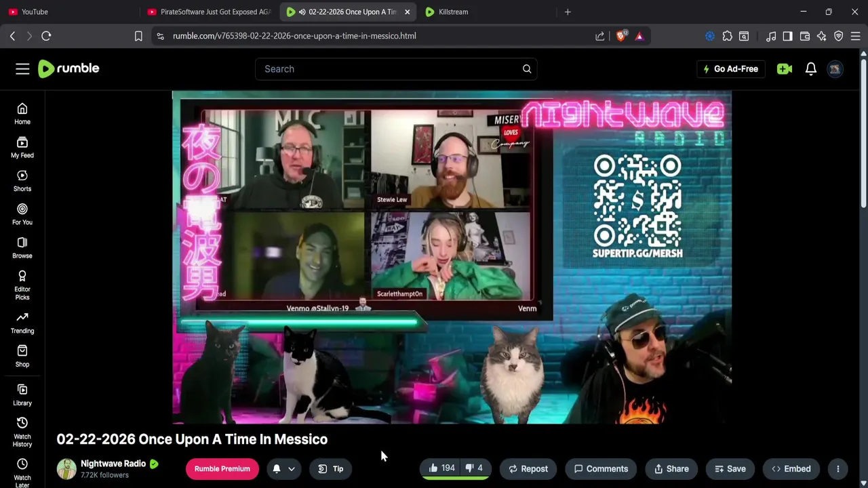
Task: Open Shorts in the sidebar
Action: 22,181
